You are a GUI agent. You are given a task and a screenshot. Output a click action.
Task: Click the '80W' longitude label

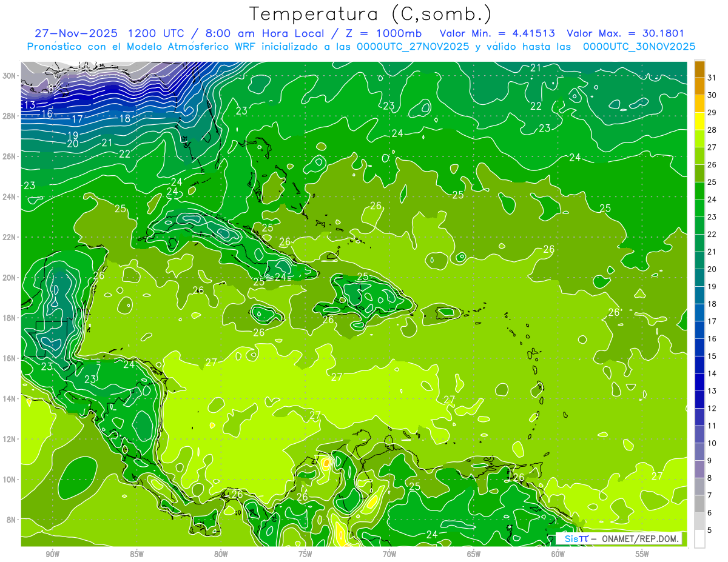pos(221,554)
